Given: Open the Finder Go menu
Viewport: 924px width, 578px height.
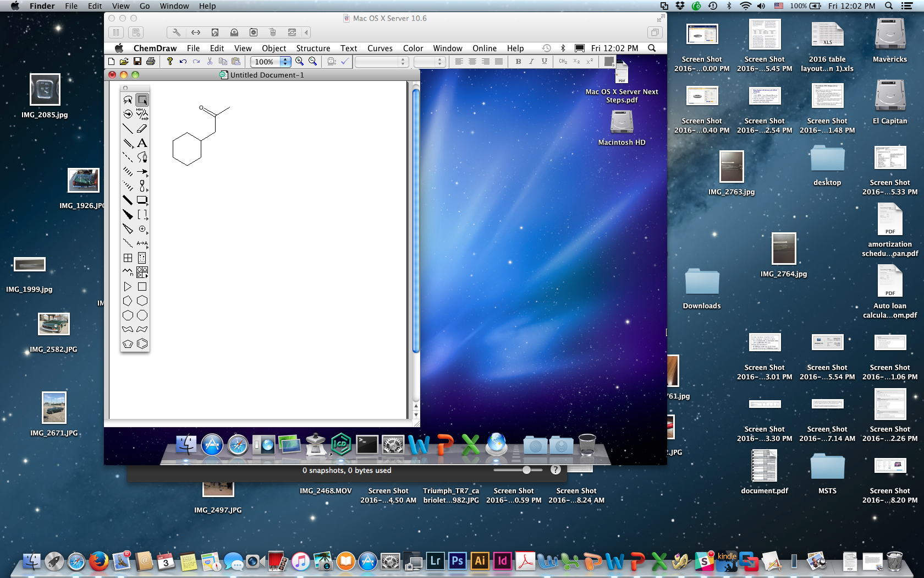Looking at the screenshot, I should tap(145, 6).
